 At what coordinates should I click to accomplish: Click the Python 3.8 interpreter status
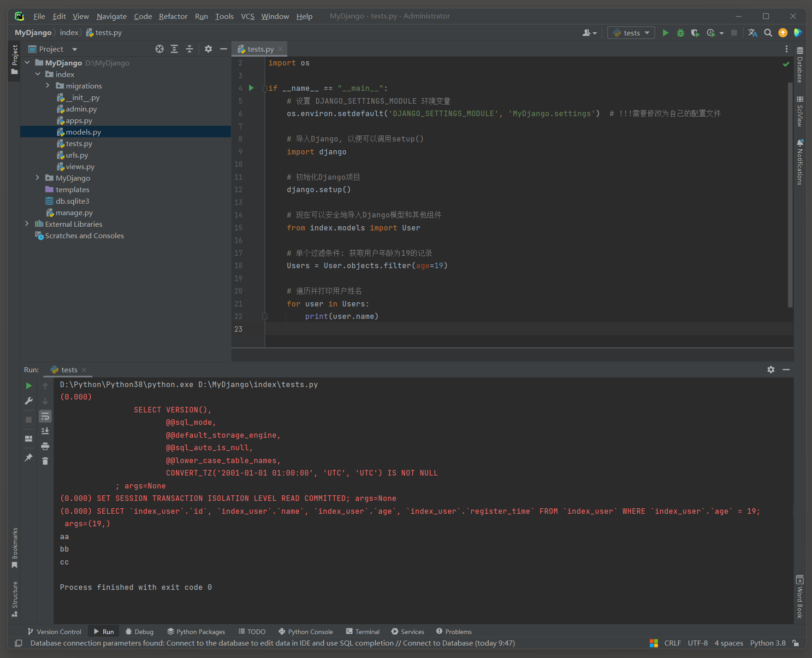pos(768,643)
